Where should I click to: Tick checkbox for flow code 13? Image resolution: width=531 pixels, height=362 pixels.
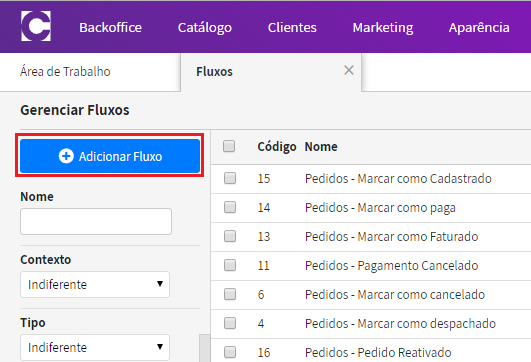coord(230,236)
